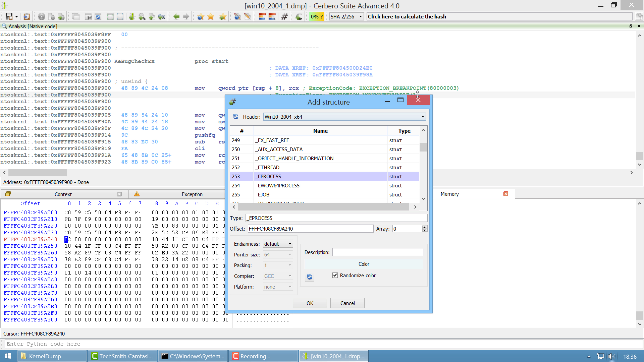Click the magnifier search toolbar icon
644x362 pixels.
(x=142, y=16)
